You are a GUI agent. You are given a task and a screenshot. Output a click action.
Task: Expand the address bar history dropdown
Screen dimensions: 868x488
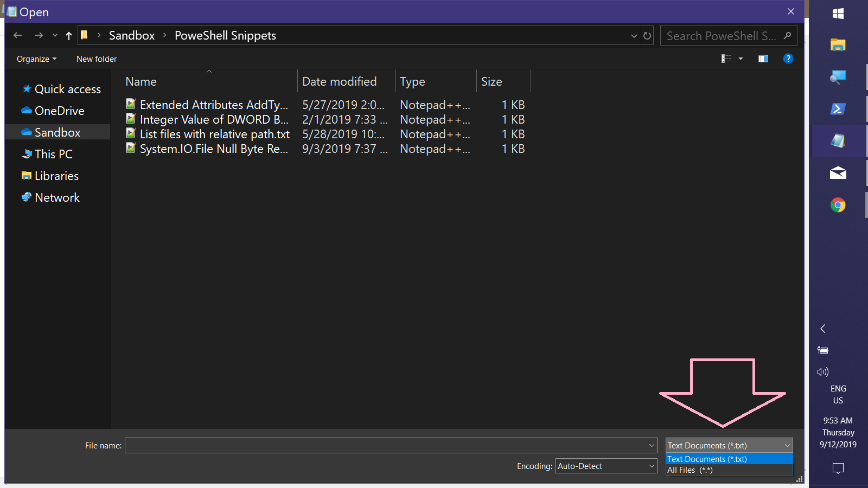click(x=634, y=36)
